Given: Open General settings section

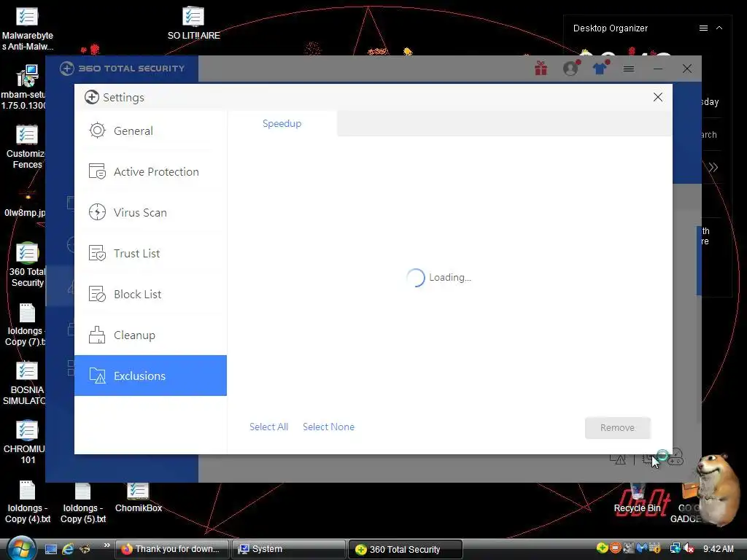Looking at the screenshot, I should click(150, 131).
